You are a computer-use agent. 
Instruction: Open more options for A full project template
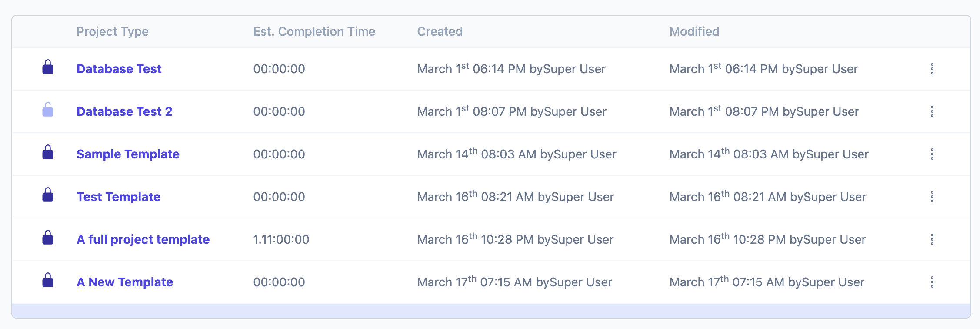(932, 239)
